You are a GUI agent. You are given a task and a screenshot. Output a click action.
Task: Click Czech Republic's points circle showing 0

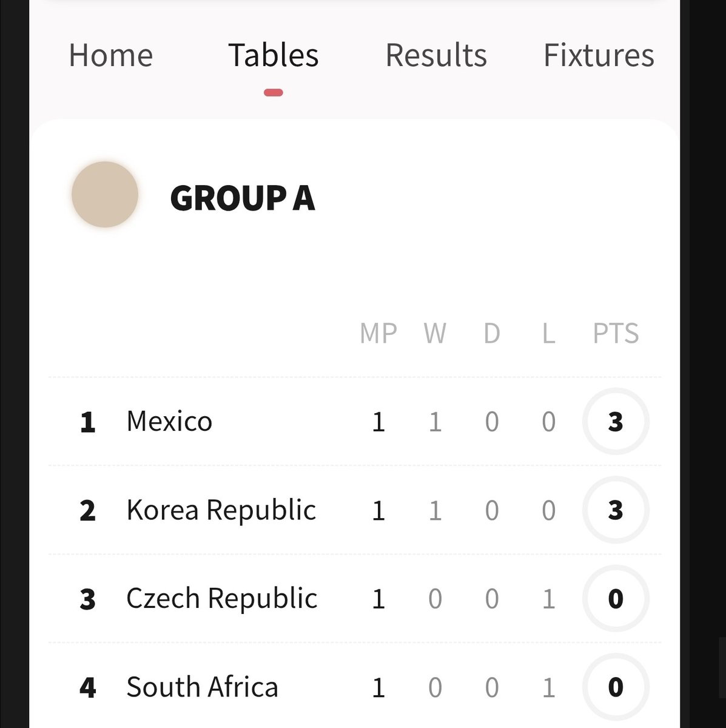[616, 599]
